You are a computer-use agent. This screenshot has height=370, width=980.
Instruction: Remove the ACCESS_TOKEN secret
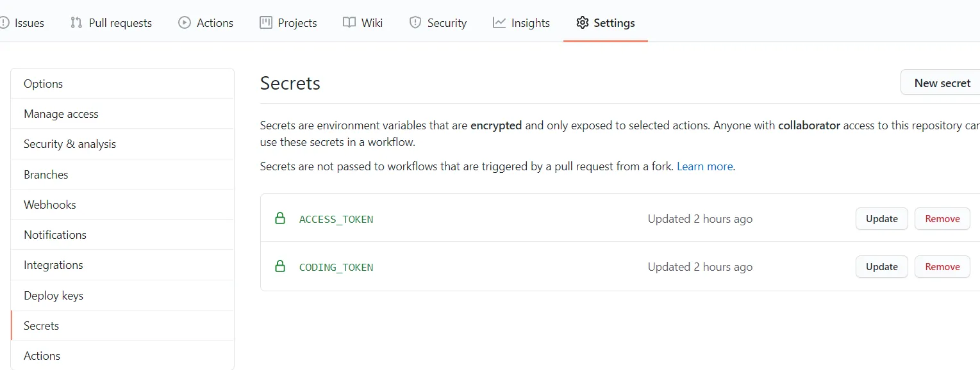pyautogui.click(x=942, y=219)
